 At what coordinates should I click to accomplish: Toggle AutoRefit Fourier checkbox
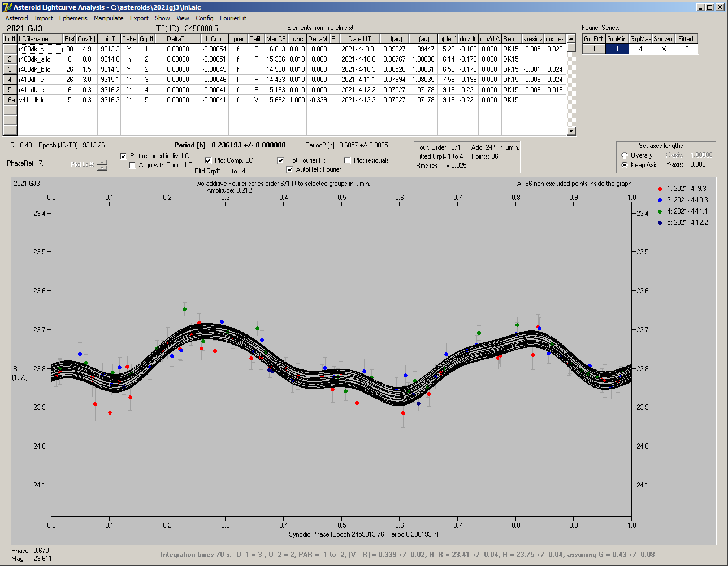click(x=289, y=169)
